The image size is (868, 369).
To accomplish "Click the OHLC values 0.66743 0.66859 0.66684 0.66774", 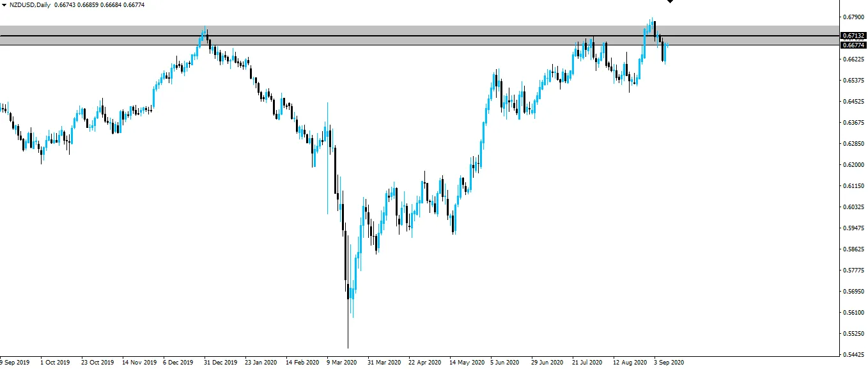I will click(100, 4).
